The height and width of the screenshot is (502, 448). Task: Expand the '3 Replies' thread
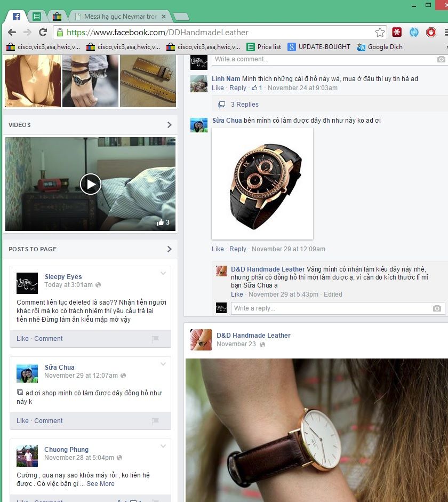click(244, 105)
